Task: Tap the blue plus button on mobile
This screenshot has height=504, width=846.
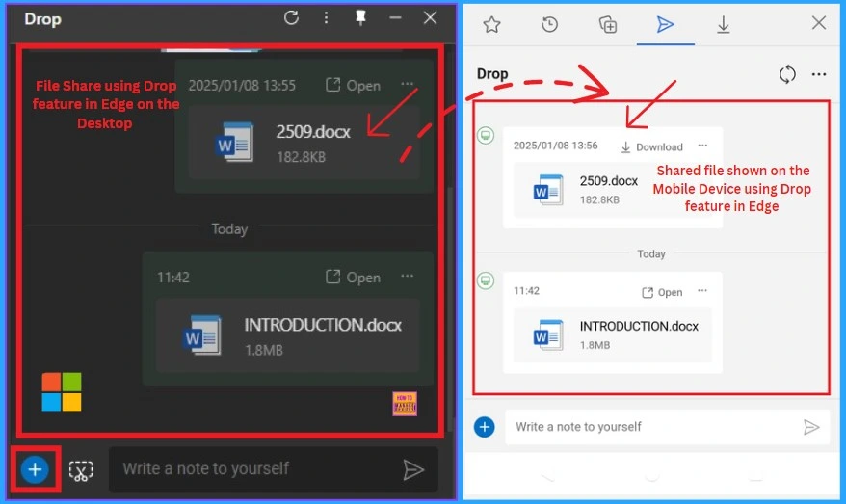Action: (485, 427)
